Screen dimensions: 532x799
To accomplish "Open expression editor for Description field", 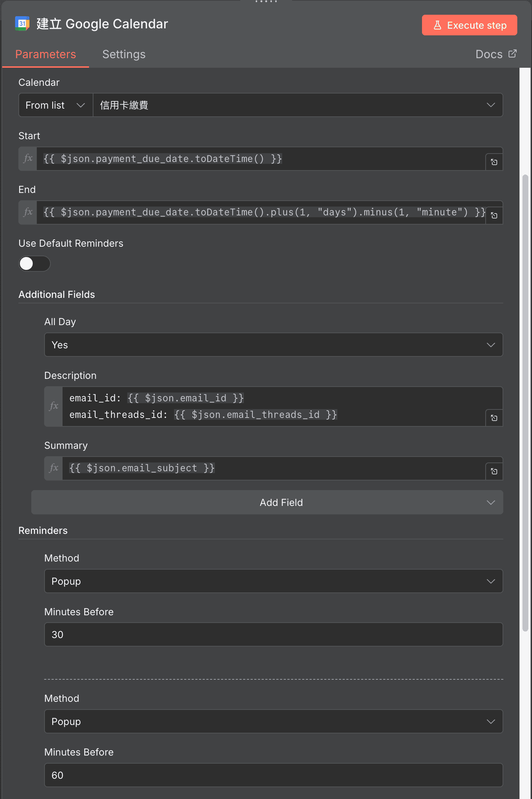I will [x=494, y=418].
